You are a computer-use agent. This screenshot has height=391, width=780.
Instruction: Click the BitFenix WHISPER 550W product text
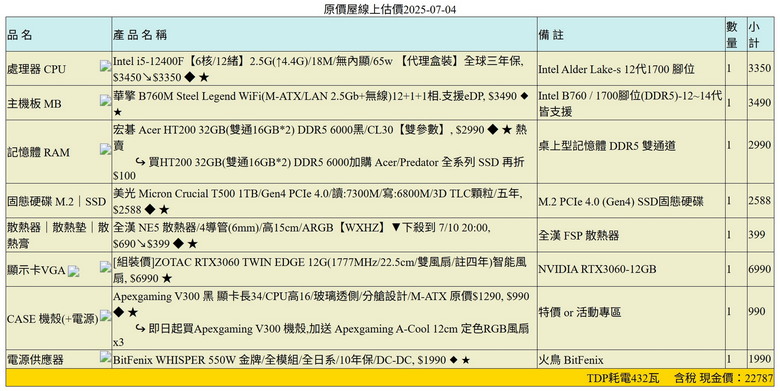click(x=291, y=360)
